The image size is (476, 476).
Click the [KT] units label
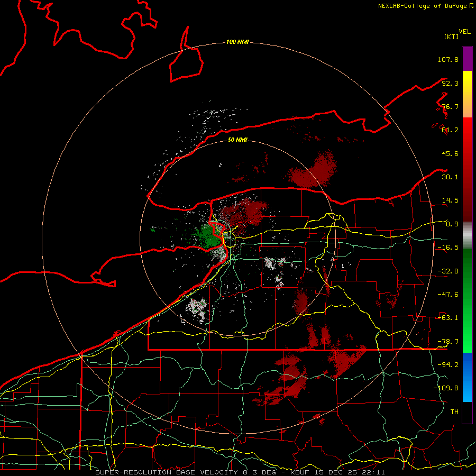[x=451, y=36]
